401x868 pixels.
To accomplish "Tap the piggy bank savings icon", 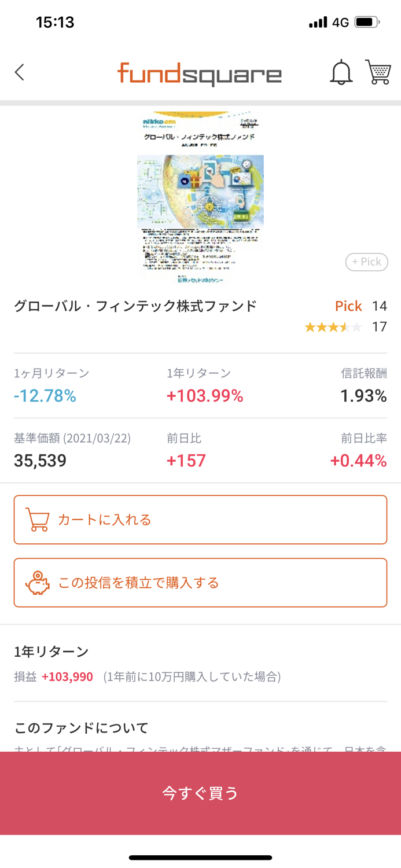I will click(x=37, y=582).
